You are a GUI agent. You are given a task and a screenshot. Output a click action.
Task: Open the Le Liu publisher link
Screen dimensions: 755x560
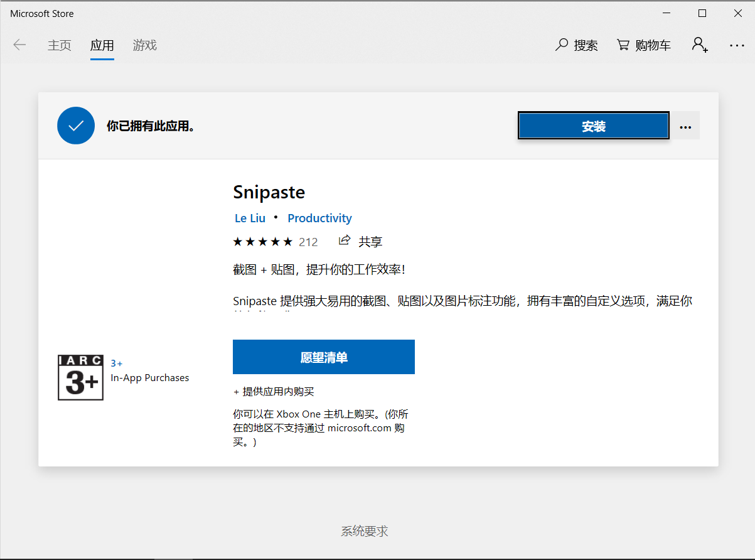click(x=250, y=218)
